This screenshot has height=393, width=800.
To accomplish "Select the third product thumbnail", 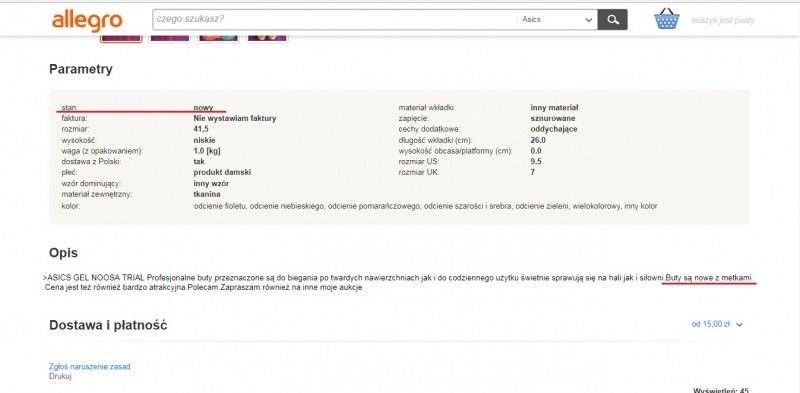I will tap(218, 39).
